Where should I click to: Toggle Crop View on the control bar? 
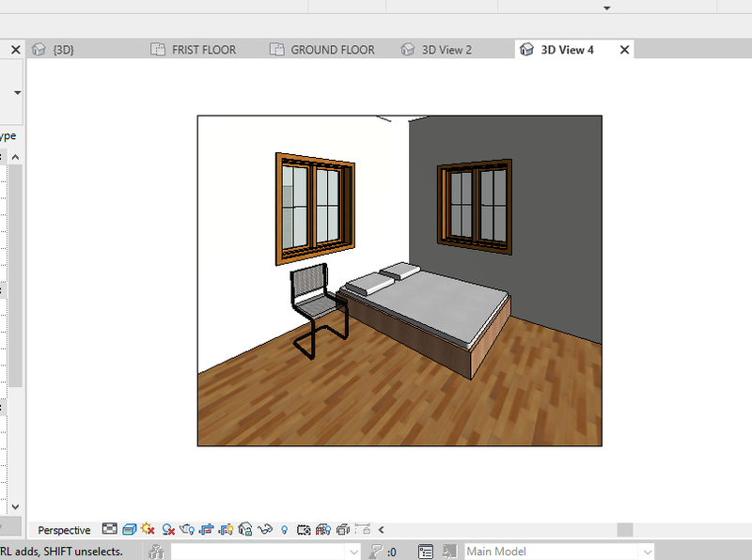pyautogui.click(x=207, y=529)
